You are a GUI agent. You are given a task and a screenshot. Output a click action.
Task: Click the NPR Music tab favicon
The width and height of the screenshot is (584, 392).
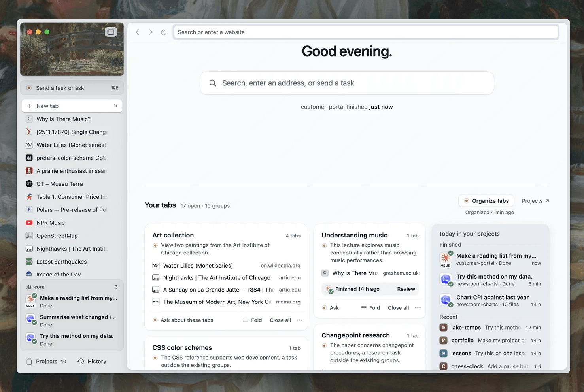pyautogui.click(x=29, y=222)
